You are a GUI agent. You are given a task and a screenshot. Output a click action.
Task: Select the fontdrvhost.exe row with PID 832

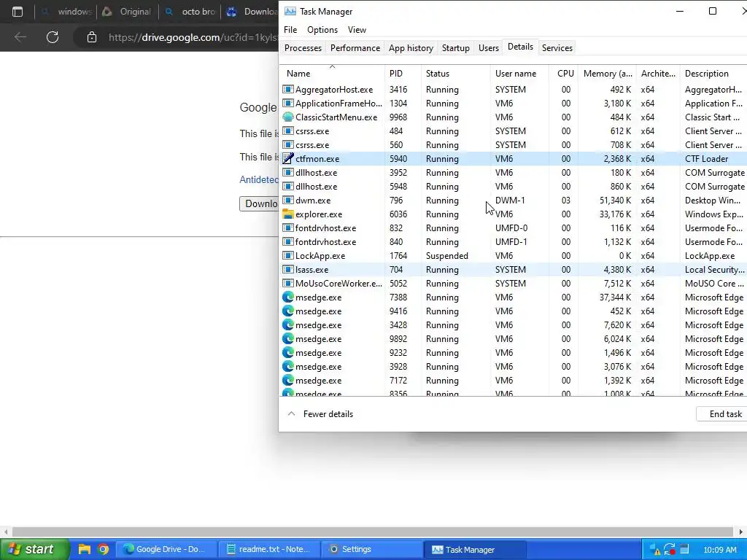click(x=514, y=228)
